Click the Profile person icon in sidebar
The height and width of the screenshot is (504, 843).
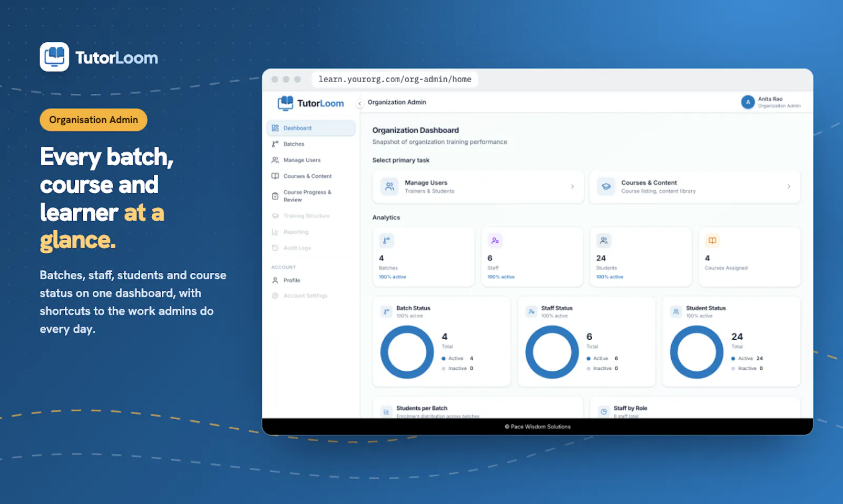pos(275,280)
